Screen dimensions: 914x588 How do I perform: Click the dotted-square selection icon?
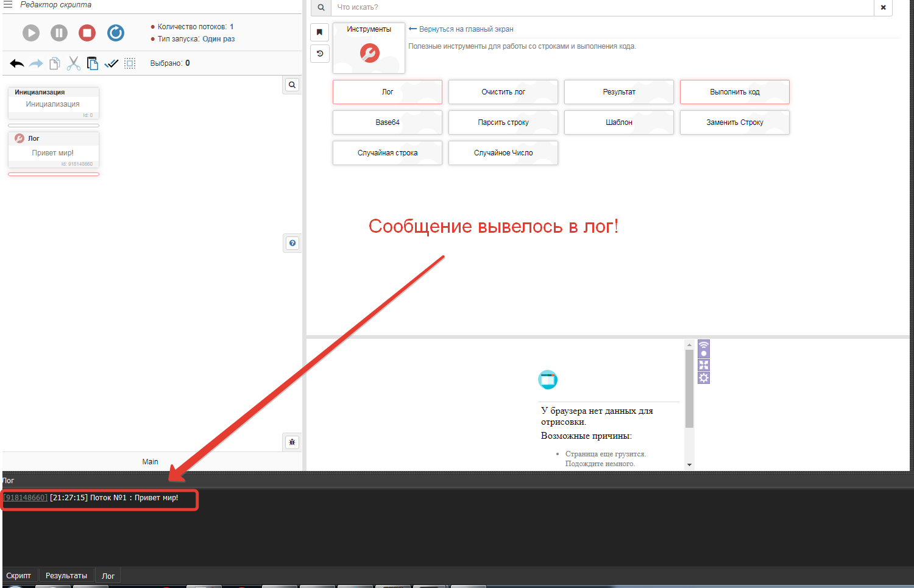[130, 63]
